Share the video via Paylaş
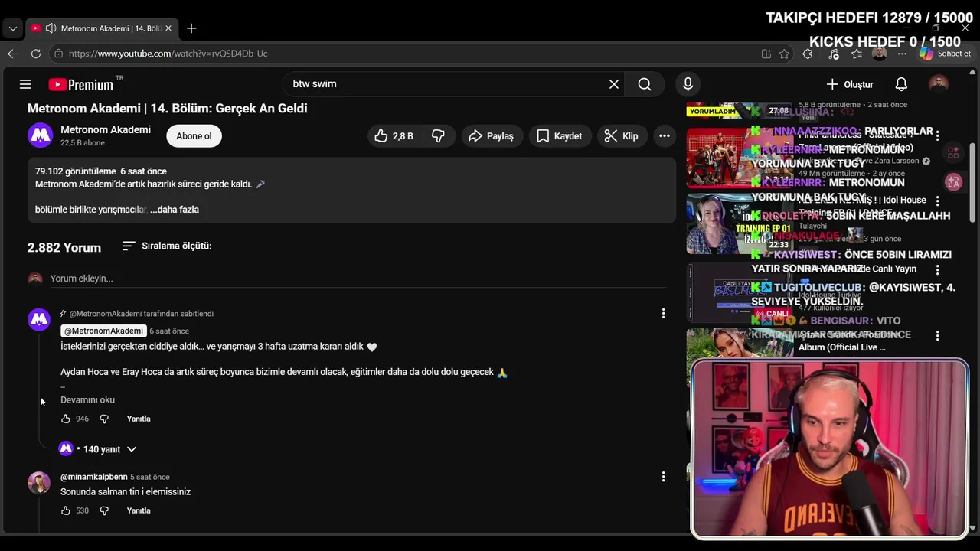The width and height of the screenshot is (980, 551). click(492, 136)
